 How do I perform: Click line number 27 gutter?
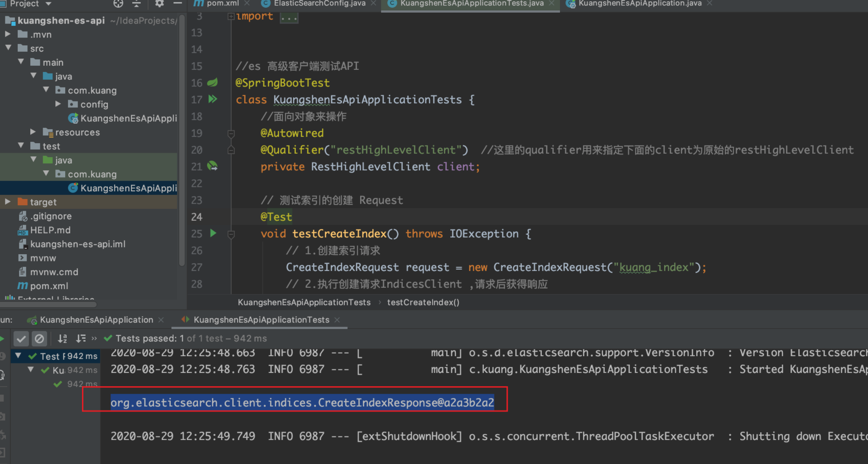click(x=197, y=267)
